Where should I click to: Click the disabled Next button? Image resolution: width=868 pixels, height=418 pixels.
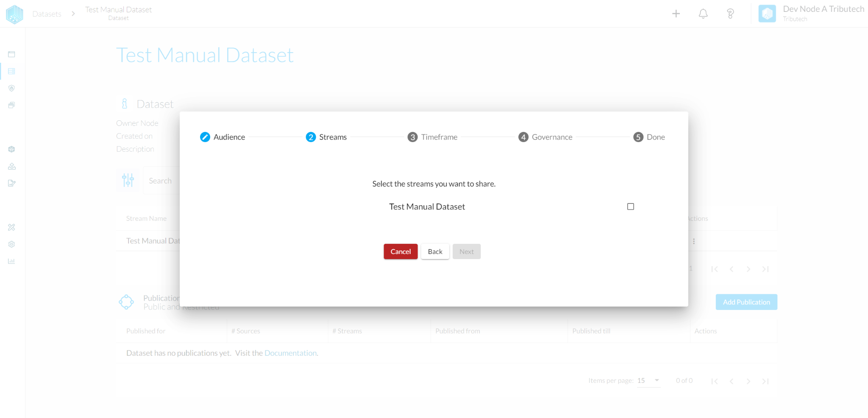point(466,251)
